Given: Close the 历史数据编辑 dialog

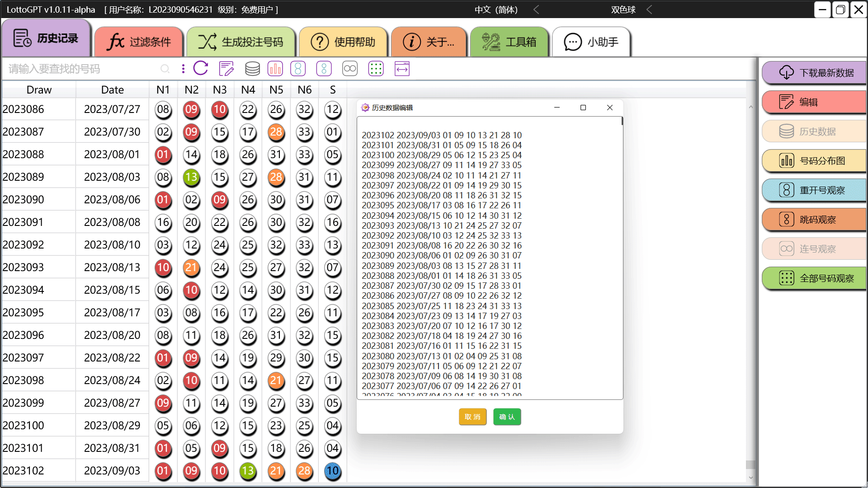Looking at the screenshot, I should point(610,108).
